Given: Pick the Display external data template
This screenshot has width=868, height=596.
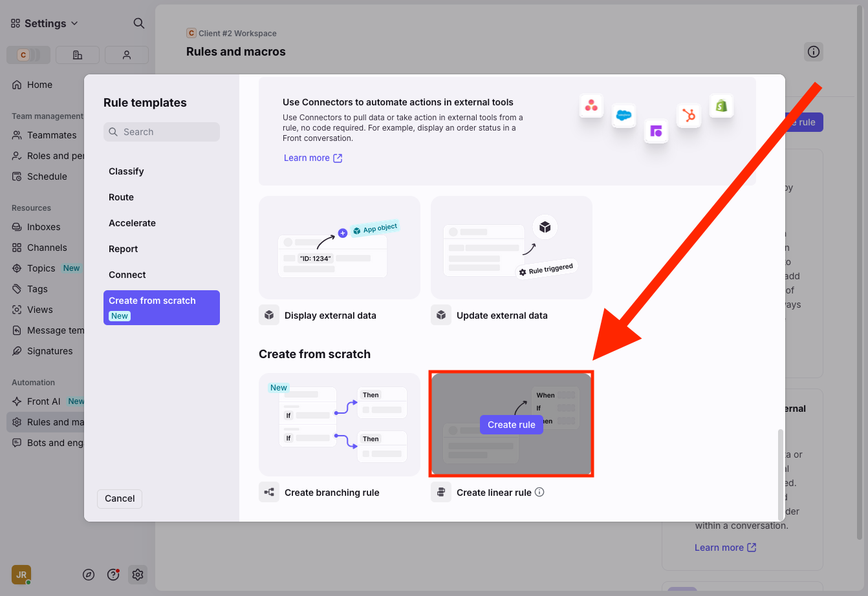Looking at the screenshot, I should click(340, 248).
